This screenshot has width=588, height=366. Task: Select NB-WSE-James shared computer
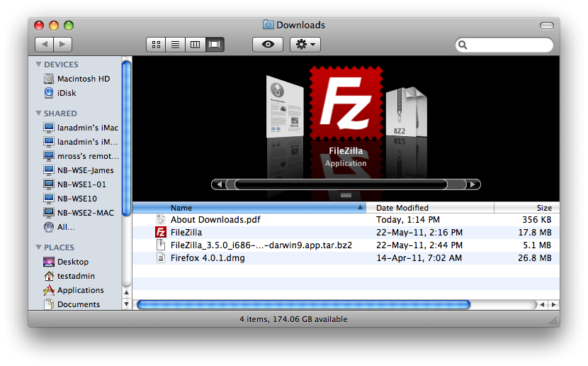pos(79,170)
